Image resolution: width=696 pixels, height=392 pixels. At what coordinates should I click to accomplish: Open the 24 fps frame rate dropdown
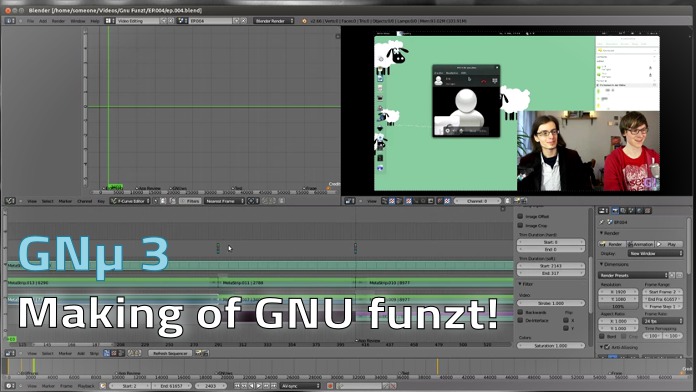point(662,321)
